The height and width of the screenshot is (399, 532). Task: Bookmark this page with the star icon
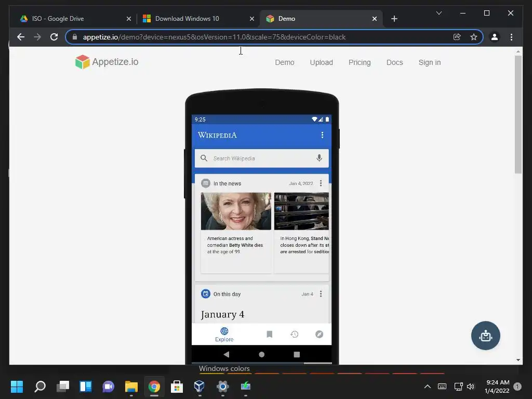coord(474,37)
